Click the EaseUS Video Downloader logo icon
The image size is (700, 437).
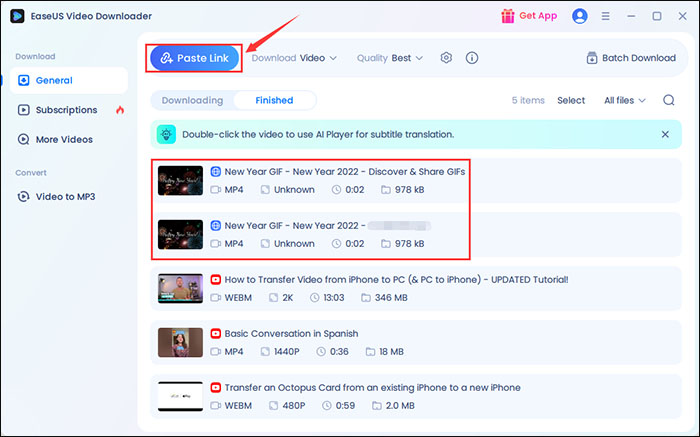pos(17,16)
